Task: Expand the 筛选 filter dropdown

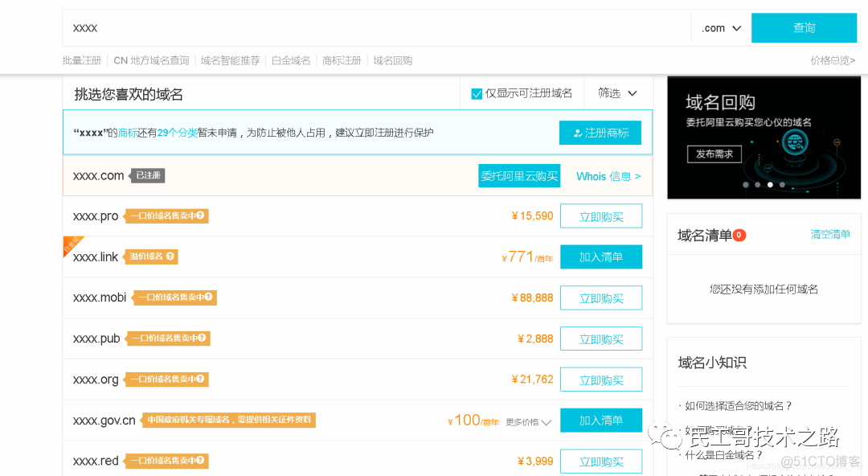Action: 617,93
